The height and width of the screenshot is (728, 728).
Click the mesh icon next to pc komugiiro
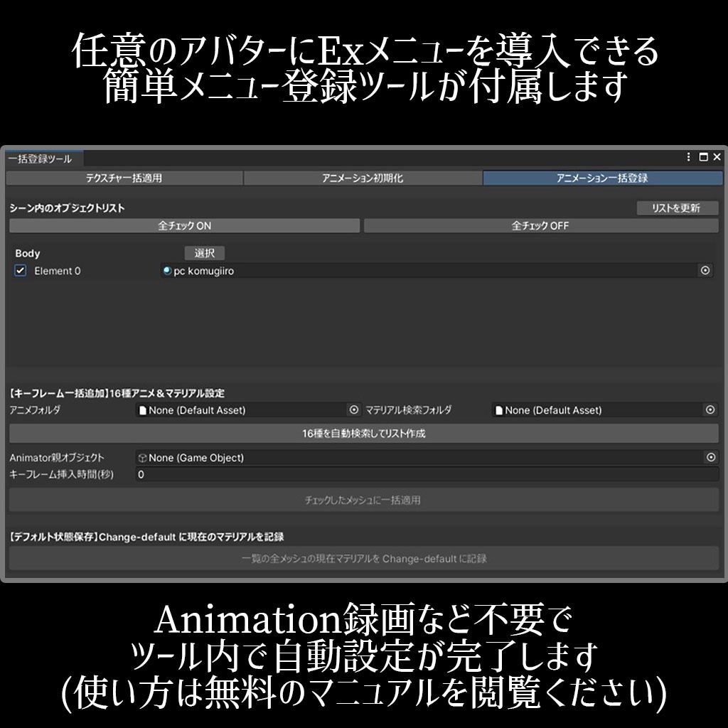pyautogui.click(x=168, y=271)
